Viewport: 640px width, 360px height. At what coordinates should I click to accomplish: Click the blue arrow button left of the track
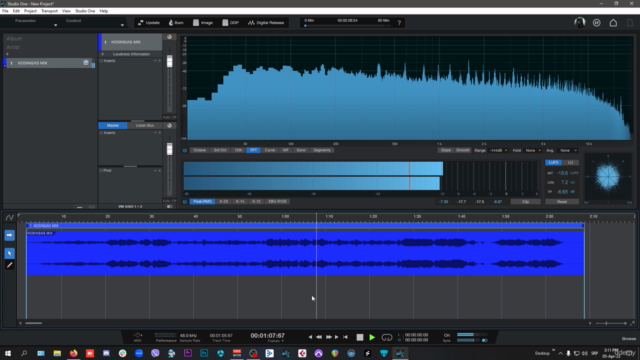coord(10,235)
